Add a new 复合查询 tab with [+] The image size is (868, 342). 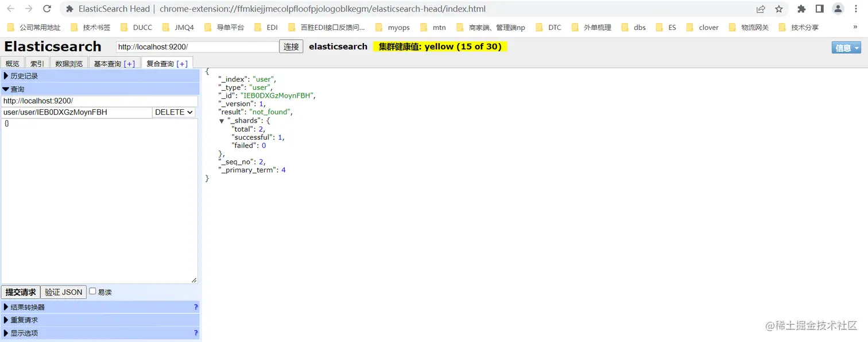182,64
